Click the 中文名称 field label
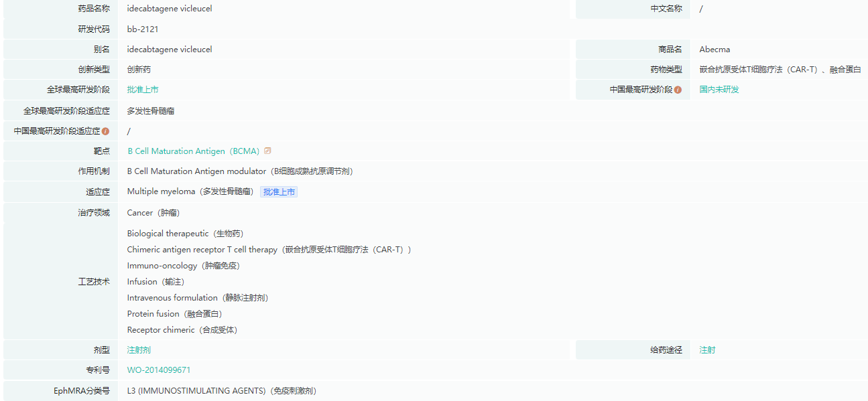The height and width of the screenshot is (401, 868). [x=666, y=9]
